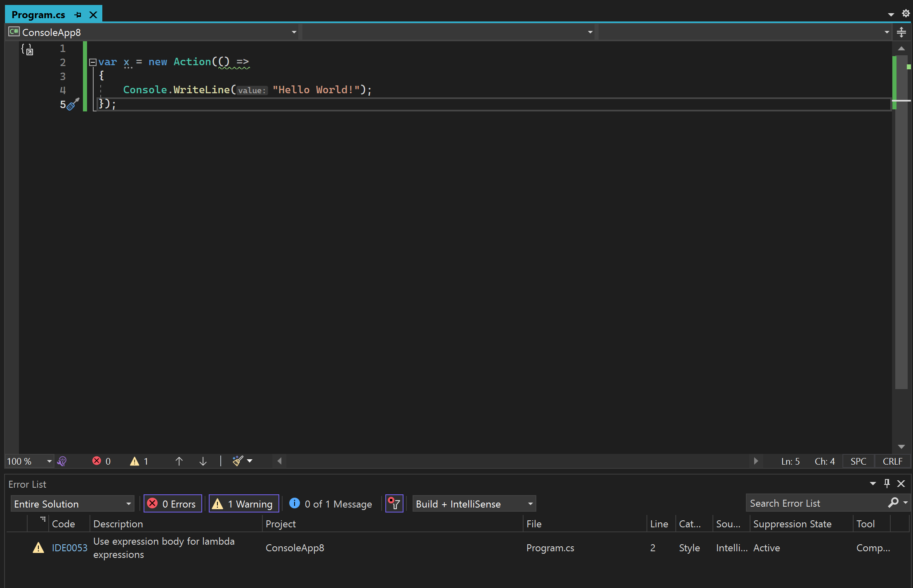Screen dimensions: 913x588
Task: Toggle the 1 Warning filter
Action: [x=244, y=504]
